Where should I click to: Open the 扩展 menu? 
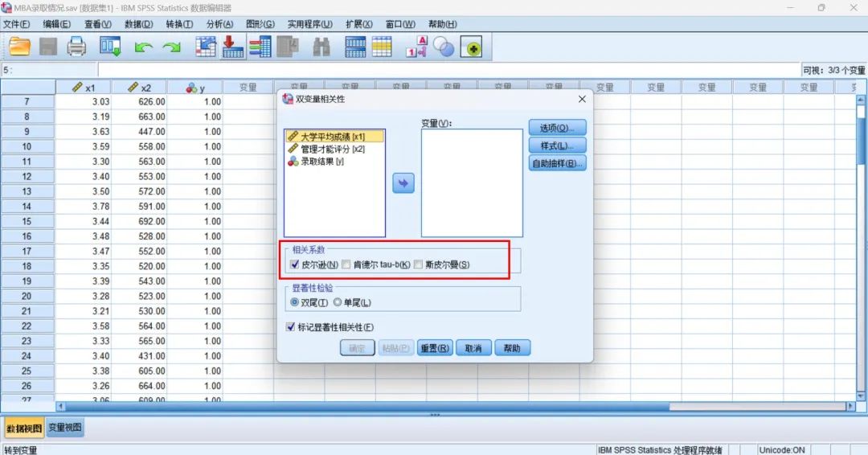pos(358,24)
